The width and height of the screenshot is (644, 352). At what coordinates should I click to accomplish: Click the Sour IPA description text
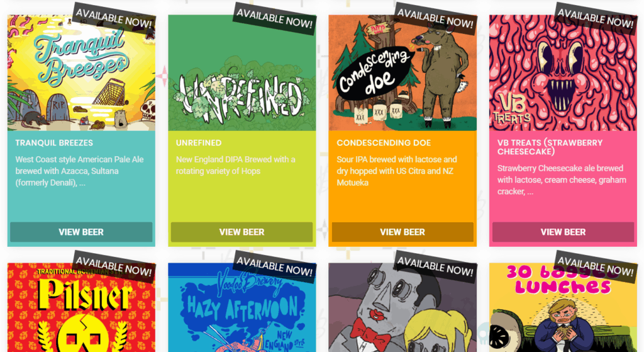pos(397,171)
